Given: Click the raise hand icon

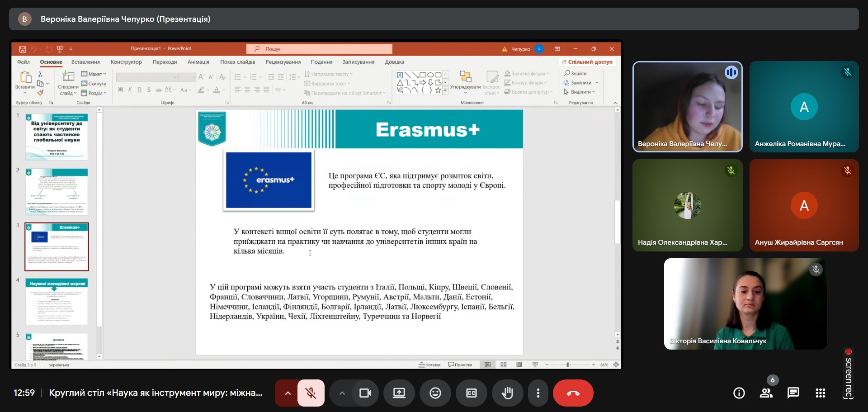Looking at the screenshot, I should pos(507,393).
